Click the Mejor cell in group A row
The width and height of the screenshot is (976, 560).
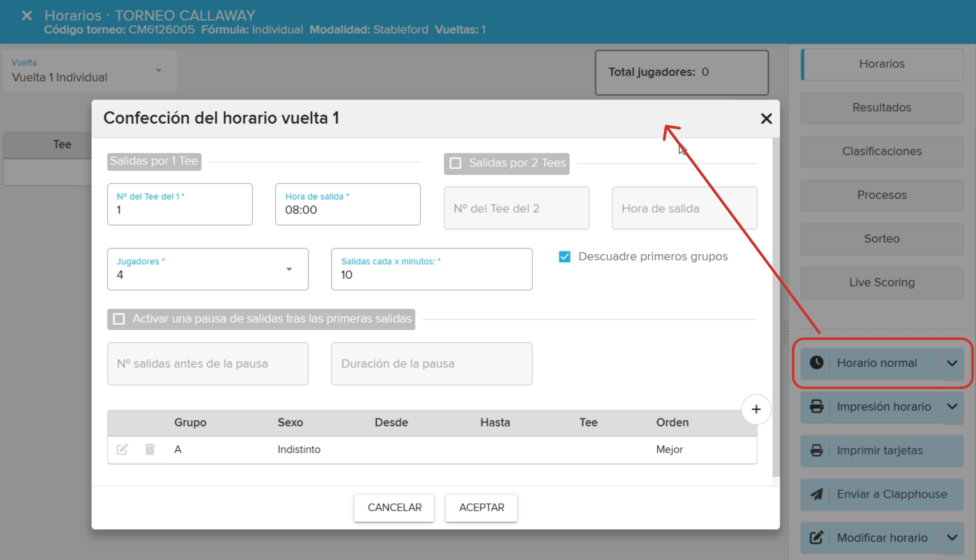670,450
